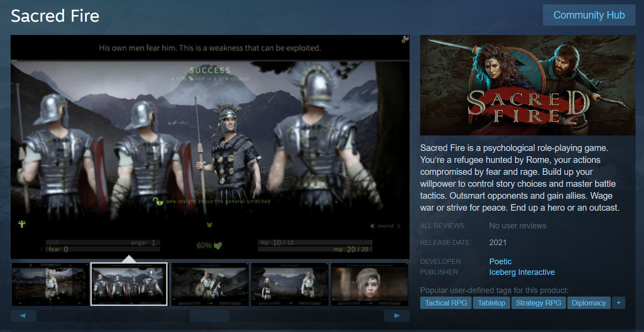
Task: Click green figure icon at screenshot lower-left
Action: click(21, 224)
